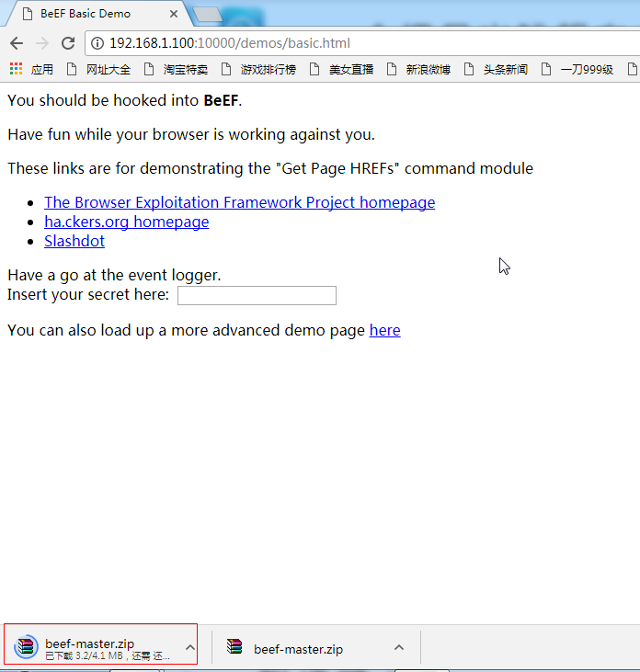This screenshot has height=672, width=640.
Task: Click the file icon of the 头条新闻 bookmark
Action: click(x=469, y=69)
